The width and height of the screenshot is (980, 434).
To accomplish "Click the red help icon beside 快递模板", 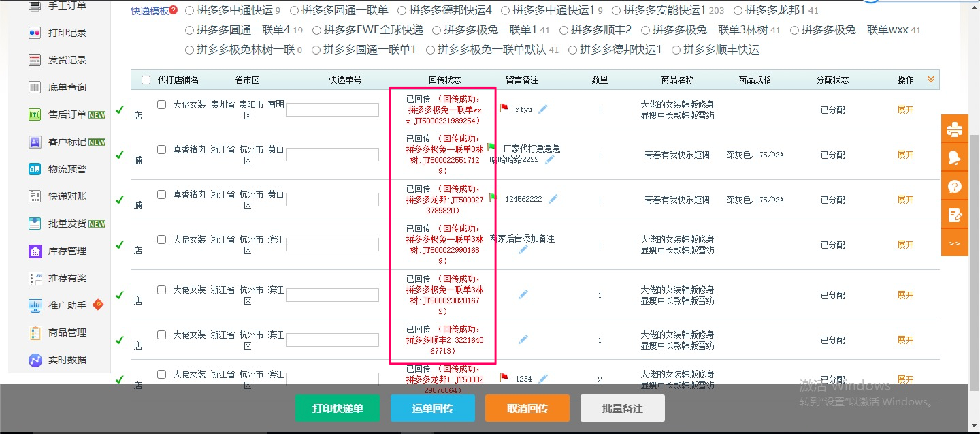I will 173,10.
